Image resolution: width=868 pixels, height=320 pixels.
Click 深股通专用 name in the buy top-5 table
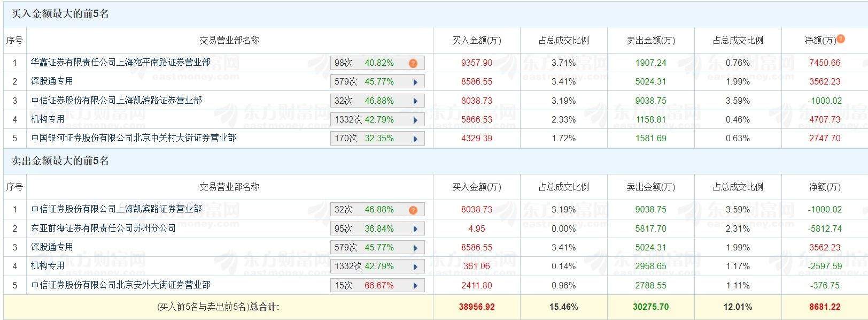[52, 81]
